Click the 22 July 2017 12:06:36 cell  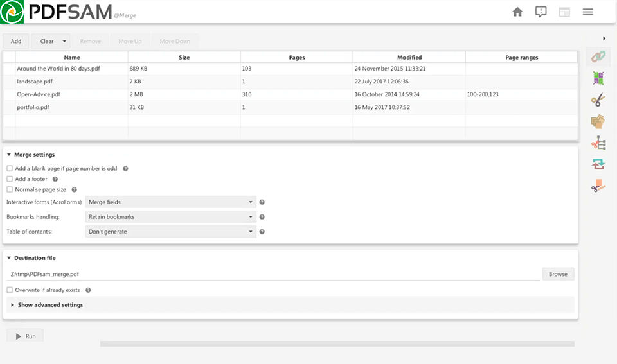[x=409, y=82]
